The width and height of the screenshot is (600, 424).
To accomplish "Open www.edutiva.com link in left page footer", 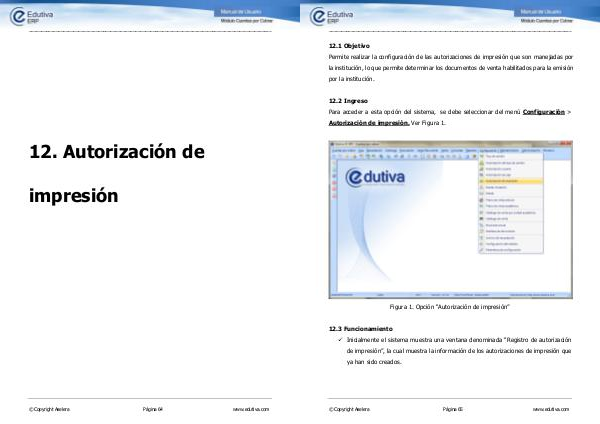I will pos(251,409).
